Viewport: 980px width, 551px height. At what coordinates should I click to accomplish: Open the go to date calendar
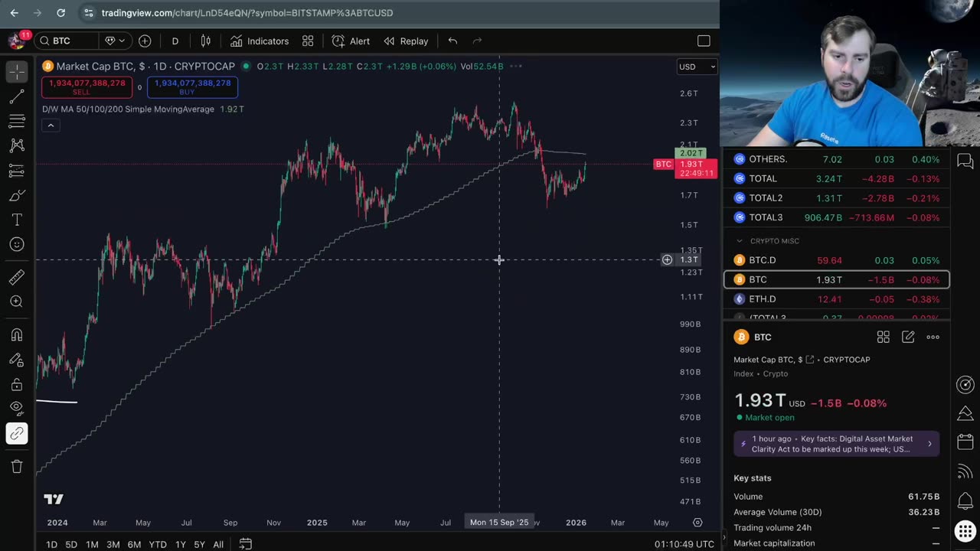coord(246,544)
